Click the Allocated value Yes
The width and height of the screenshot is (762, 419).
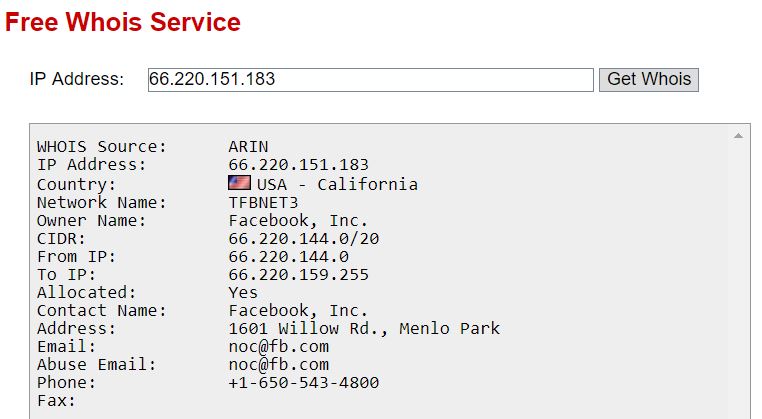coord(243,293)
